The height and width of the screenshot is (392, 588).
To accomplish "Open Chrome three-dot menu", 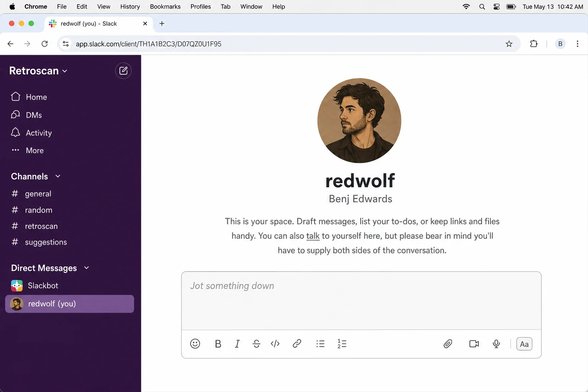I will click(x=577, y=44).
